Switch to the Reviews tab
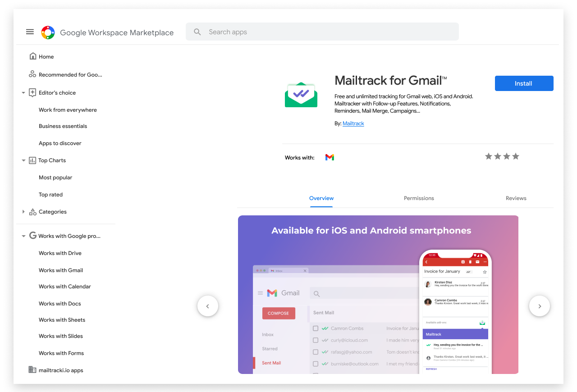Screen dimensions: 577x392 tap(516, 198)
